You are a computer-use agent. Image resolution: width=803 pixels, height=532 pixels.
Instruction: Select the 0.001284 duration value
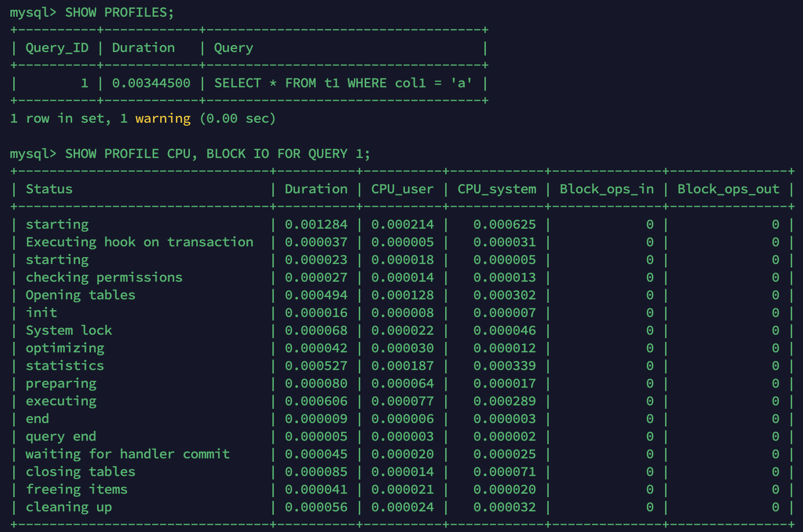tap(316, 224)
